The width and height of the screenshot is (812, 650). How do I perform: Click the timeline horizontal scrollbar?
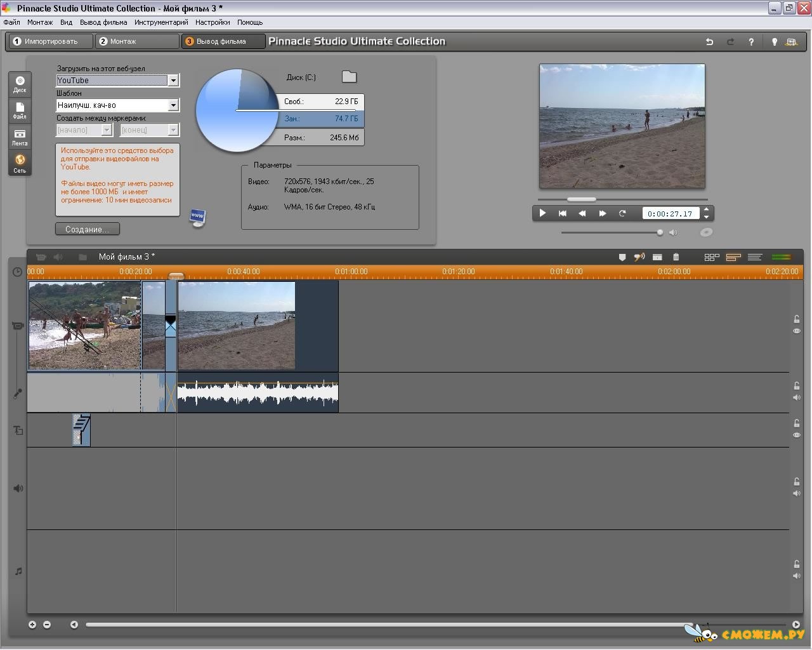(x=389, y=625)
